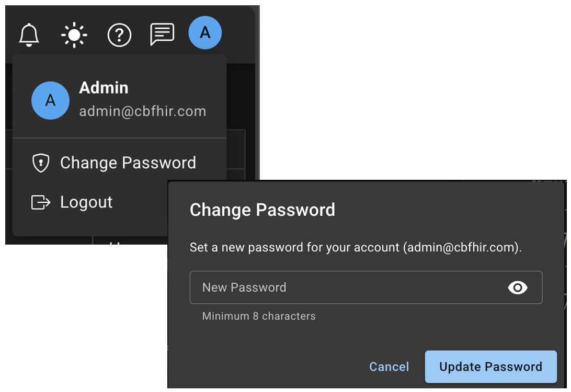Screen dimensions: 571x392
Task: Click the email address in profile menu
Action: tap(142, 111)
